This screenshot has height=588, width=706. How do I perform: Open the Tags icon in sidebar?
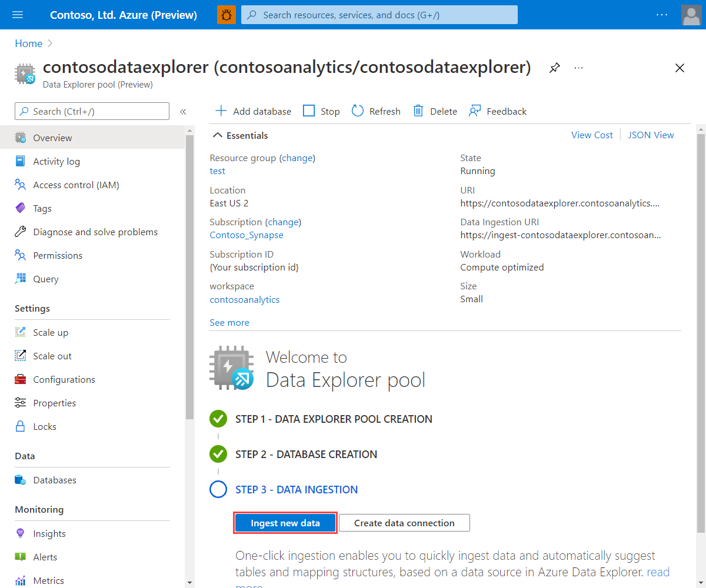click(21, 208)
